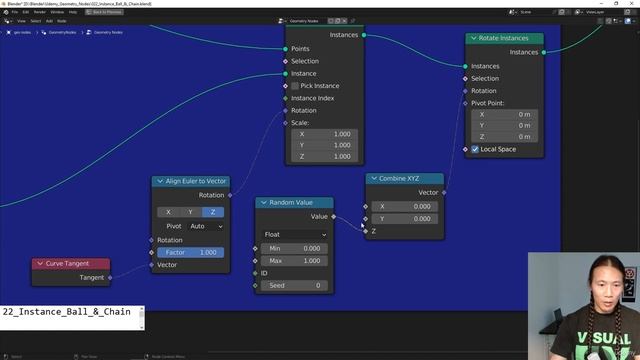Collapse the Combine XYZ node

[374, 178]
